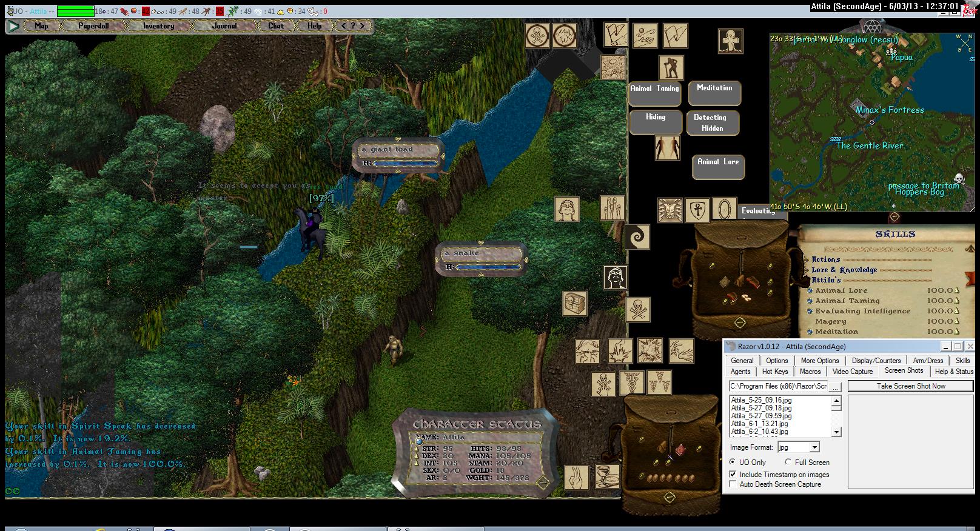Click the spiral spell icon

click(637, 237)
